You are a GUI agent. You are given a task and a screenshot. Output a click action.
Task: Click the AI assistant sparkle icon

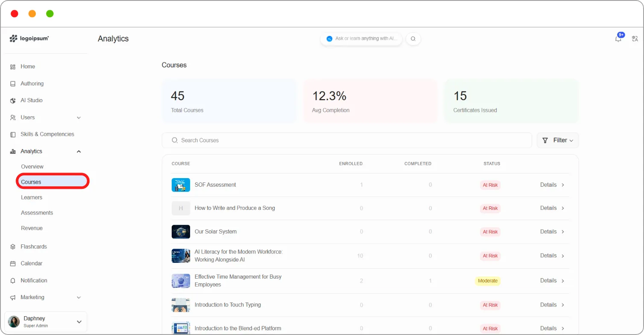[x=329, y=38]
